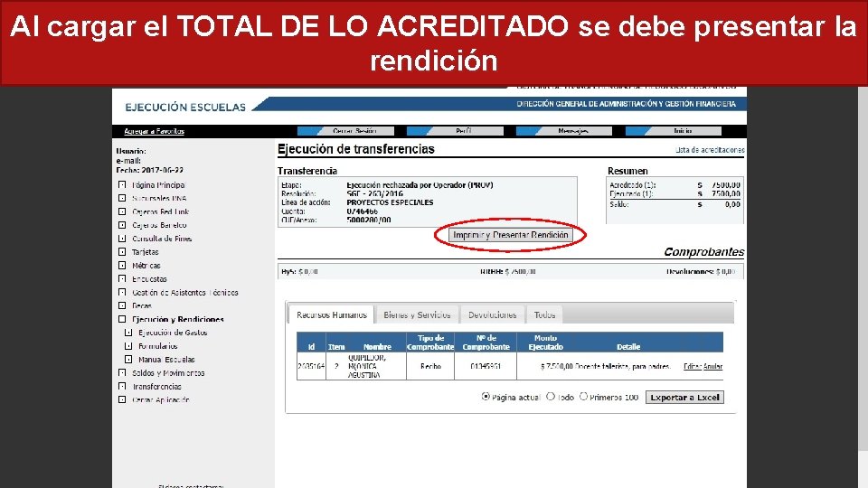Select the Primeros 100 radio option
Viewport: 868px width, 488px height.
[x=583, y=397]
